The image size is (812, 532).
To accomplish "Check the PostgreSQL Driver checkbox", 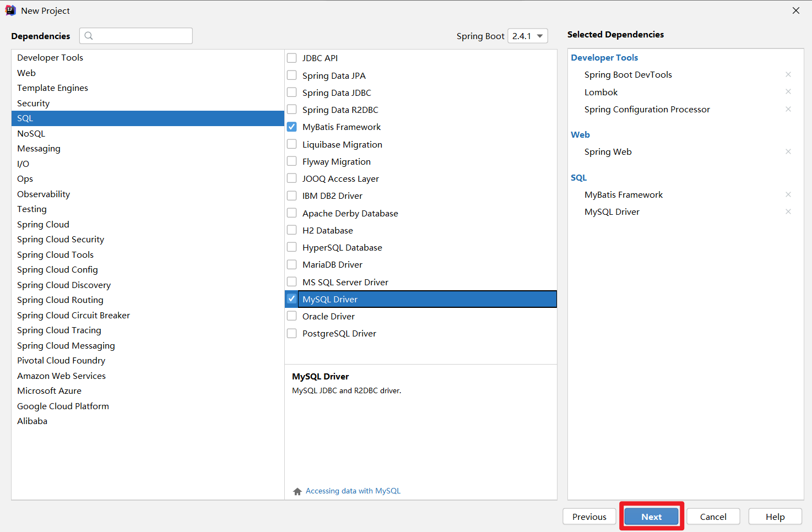I will click(292, 333).
